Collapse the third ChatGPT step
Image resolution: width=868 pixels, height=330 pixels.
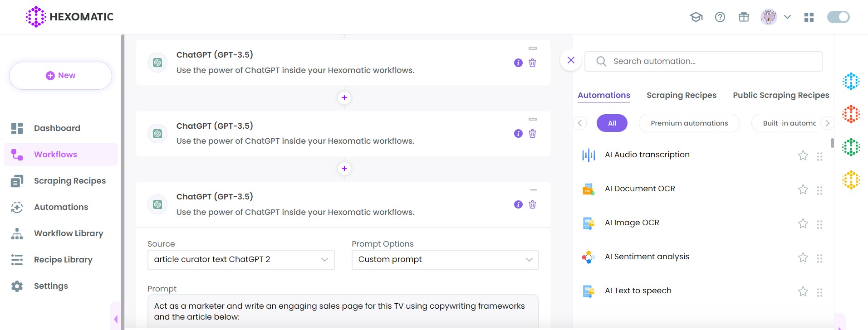pyautogui.click(x=534, y=190)
